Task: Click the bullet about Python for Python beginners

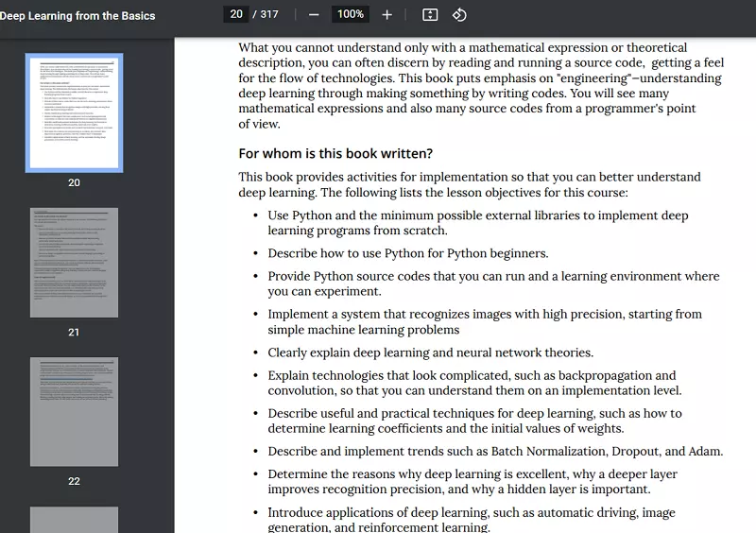Action: tap(407, 253)
